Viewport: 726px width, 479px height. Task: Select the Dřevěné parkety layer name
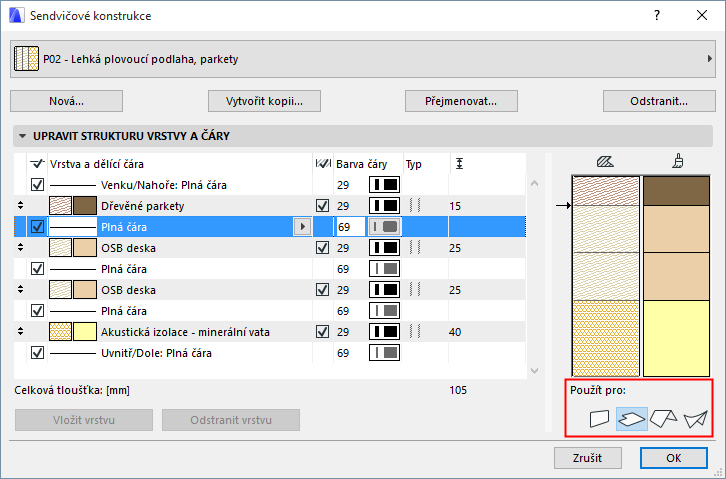point(143,206)
